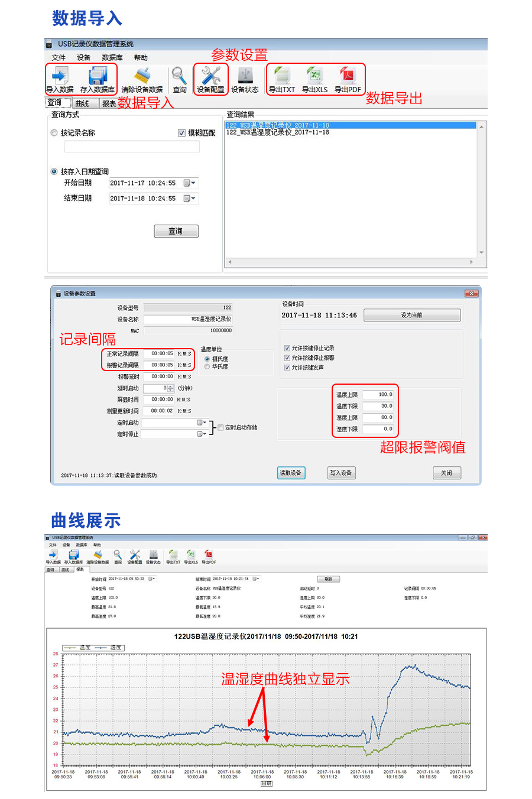Viewport: 532px width, 799px height.
Task: Select the non-highlighted 122_USB温湿度记录仪_2017-11-18 result row
Action: [x=278, y=132]
